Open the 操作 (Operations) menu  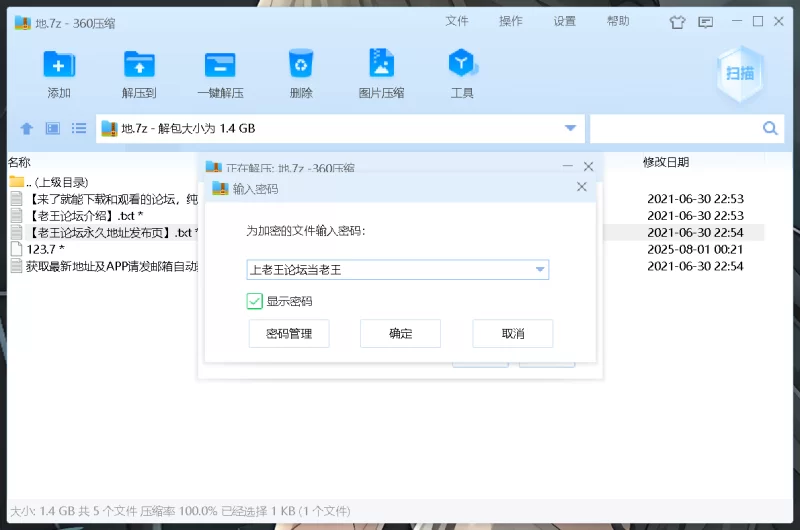click(x=511, y=21)
